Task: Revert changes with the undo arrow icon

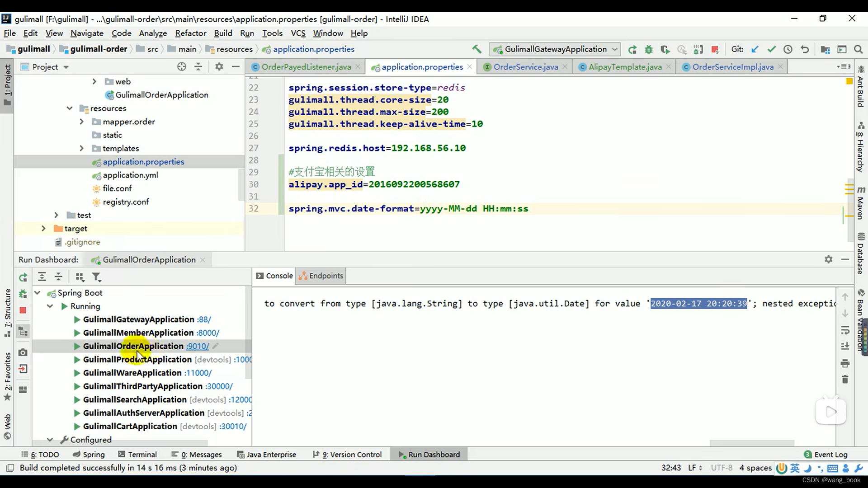Action: coord(805,49)
